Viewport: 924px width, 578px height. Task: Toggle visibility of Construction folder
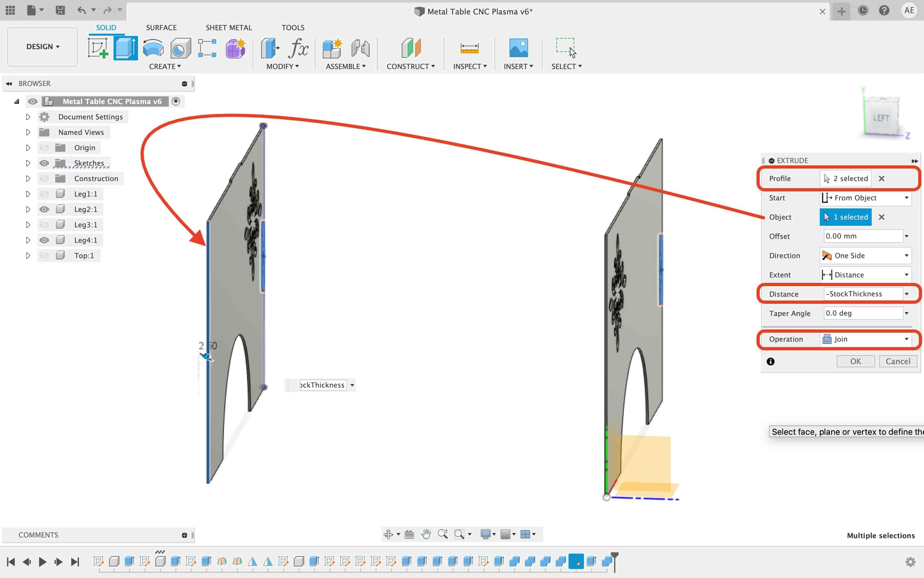click(x=44, y=179)
